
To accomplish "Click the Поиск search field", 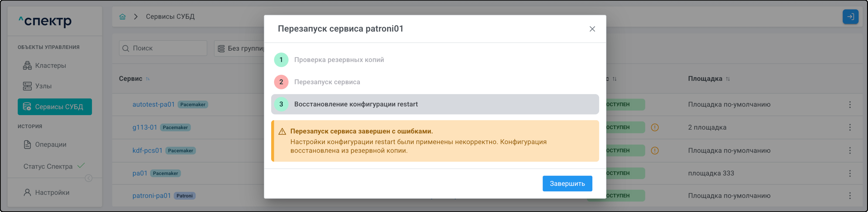I will (163, 48).
